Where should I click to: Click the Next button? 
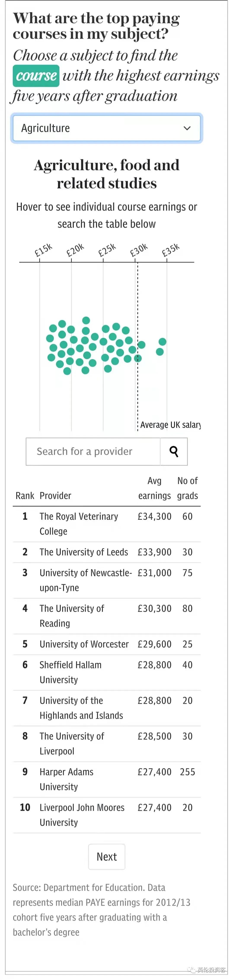coord(106,856)
